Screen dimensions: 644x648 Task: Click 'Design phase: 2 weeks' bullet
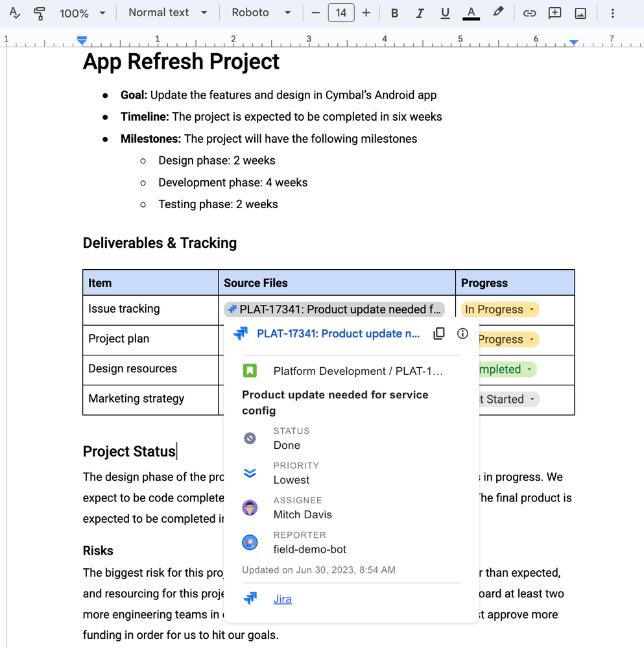(x=217, y=160)
